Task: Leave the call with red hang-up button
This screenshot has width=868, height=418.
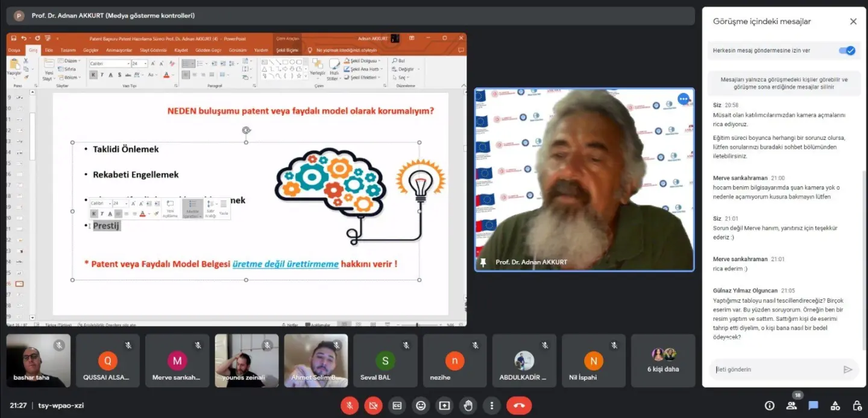Action: [x=519, y=405]
